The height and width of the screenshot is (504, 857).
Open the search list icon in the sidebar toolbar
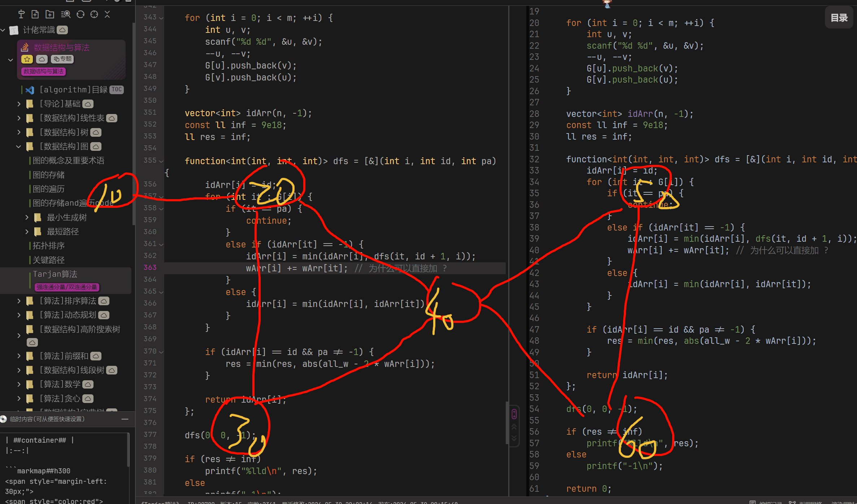point(65,14)
